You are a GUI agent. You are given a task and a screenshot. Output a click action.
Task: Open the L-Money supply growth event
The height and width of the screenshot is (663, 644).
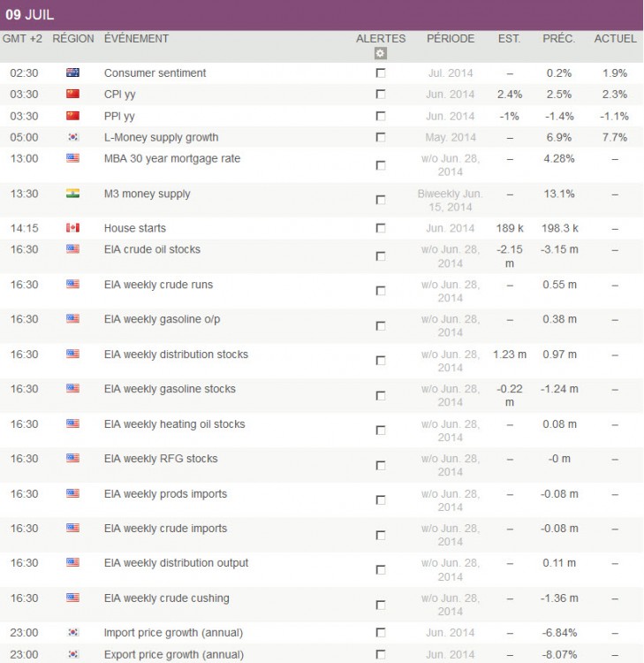(161, 137)
